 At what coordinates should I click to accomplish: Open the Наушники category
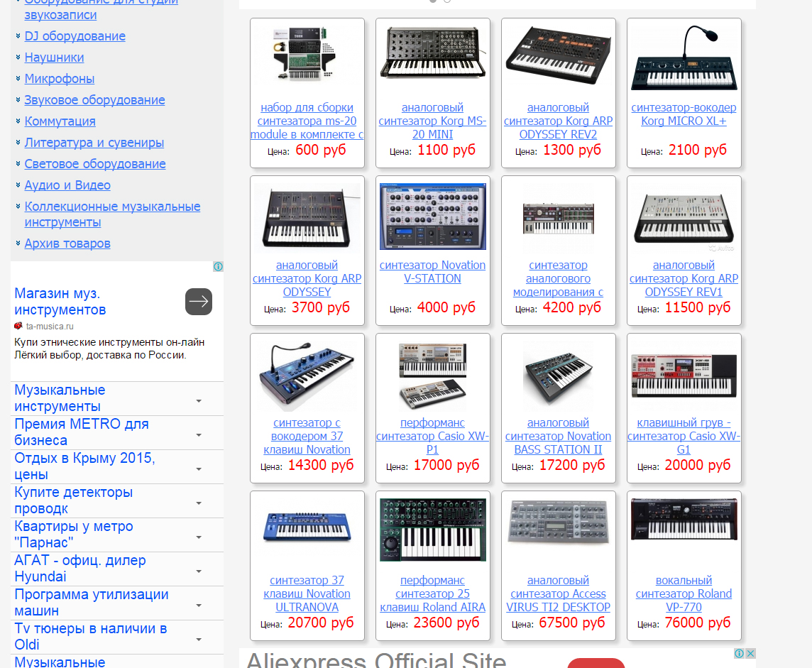[x=55, y=58]
